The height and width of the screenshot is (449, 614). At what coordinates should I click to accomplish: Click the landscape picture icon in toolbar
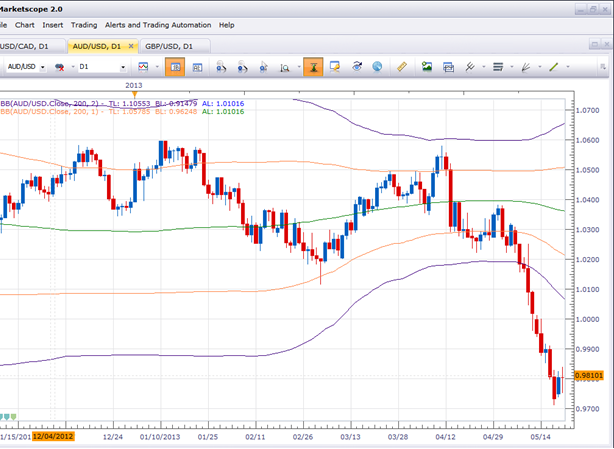pos(427,67)
